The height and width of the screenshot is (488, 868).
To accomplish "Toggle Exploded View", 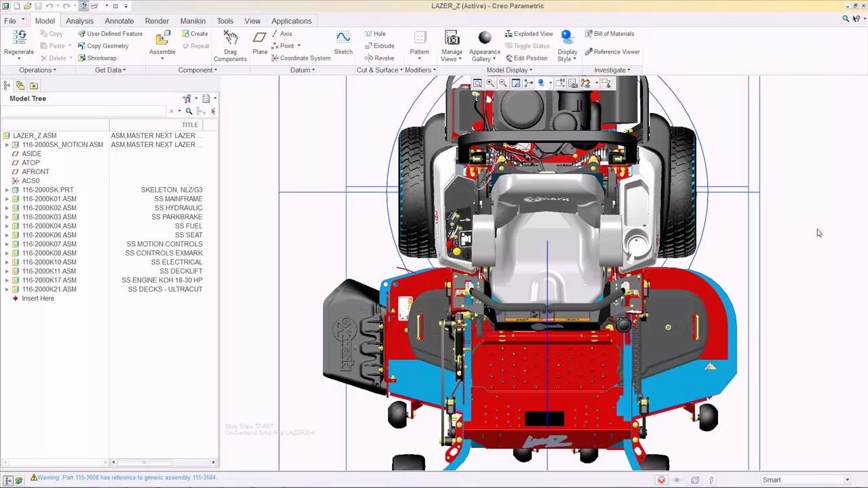I will [x=529, y=34].
